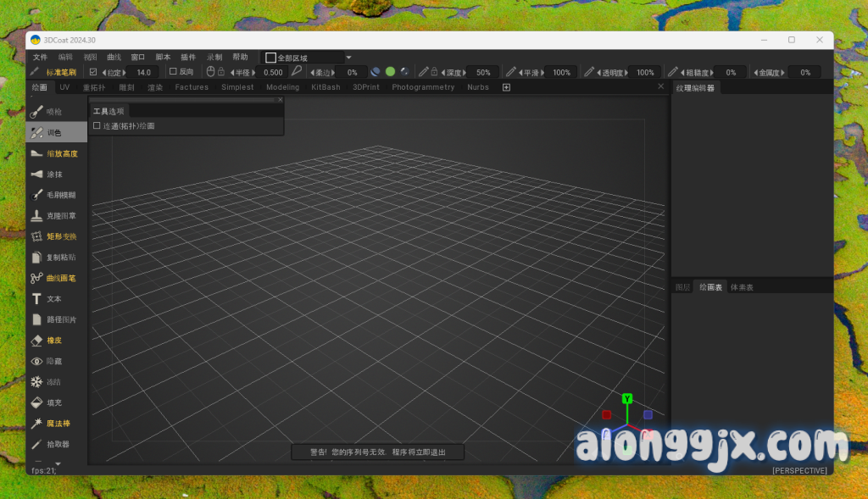This screenshot has height=499, width=868.
Task: Select the 涂抹 smudge tool
Action: pos(54,174)
